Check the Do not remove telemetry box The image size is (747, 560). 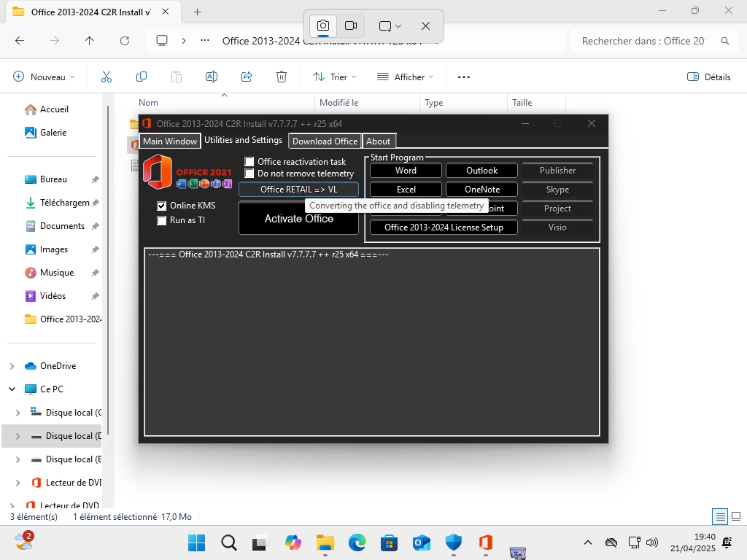click(x=249, y=174)
